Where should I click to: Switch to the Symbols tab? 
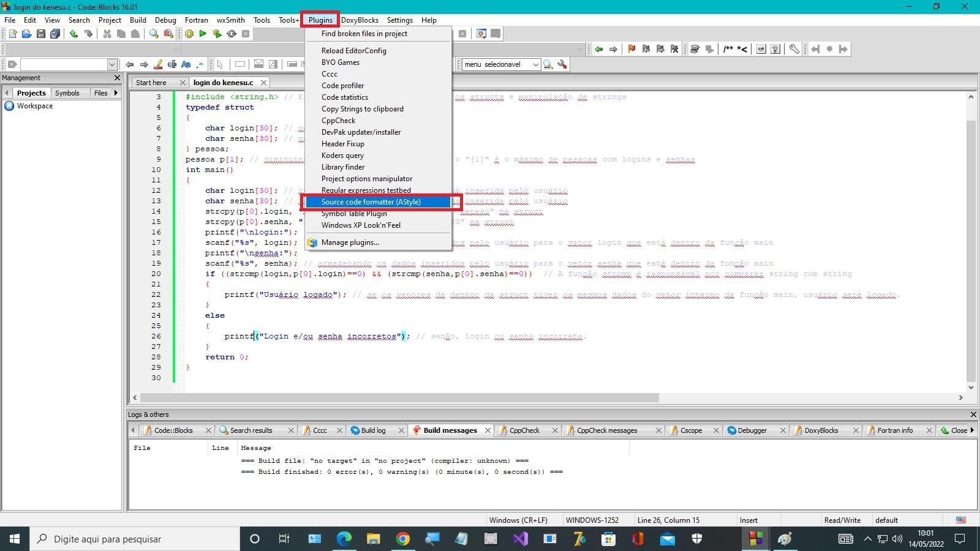point(67,93)
